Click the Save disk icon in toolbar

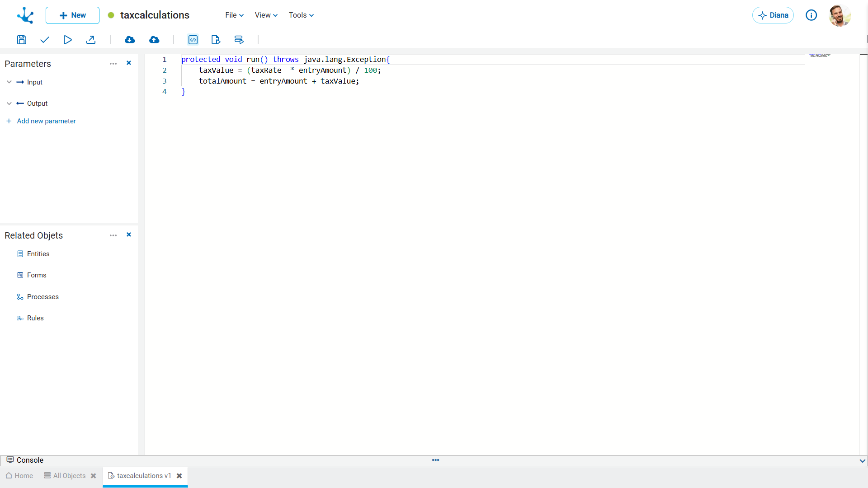21,40
